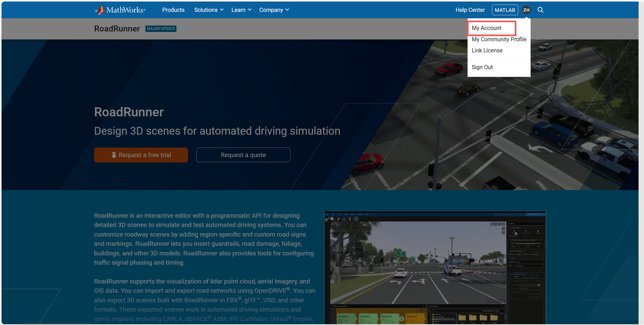Screen dimensions: 644x325
Task: Click the MAJOR UPDATE badge
Action: 161,29
